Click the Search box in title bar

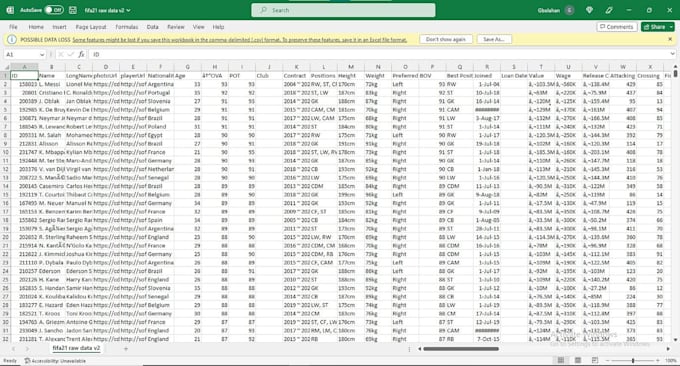pos(343,10)
